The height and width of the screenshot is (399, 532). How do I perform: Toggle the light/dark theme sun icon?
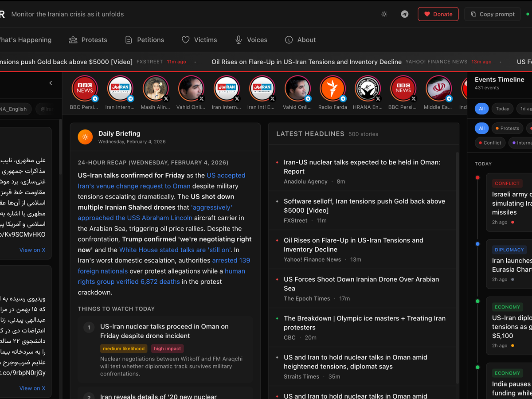[x=384, y=14]
